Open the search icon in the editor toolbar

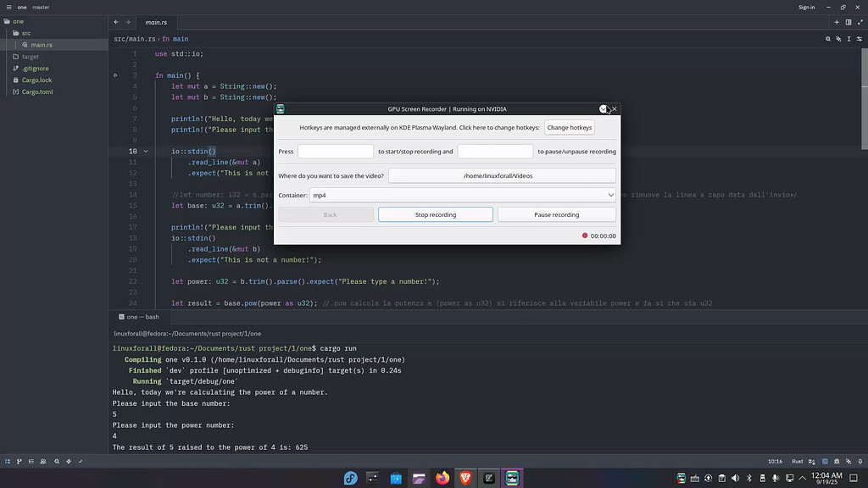pyautogui.click(x=828, y=38)
